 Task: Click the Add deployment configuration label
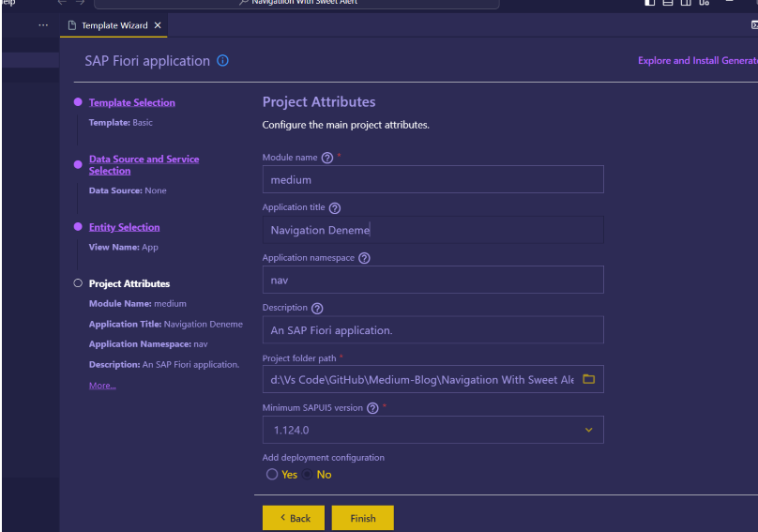click(323, 458)
